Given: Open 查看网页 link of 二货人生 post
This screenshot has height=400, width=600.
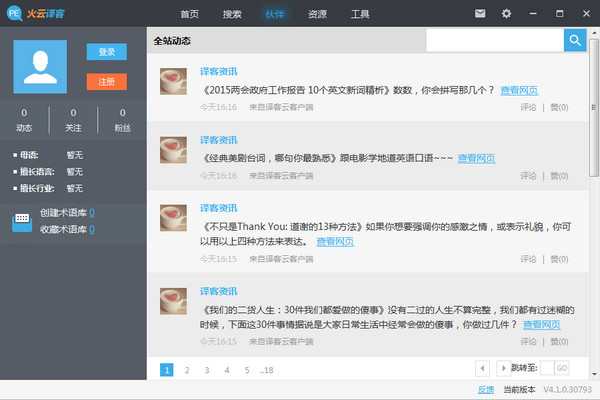Looking at the screenshot, I should coord(541,325).
